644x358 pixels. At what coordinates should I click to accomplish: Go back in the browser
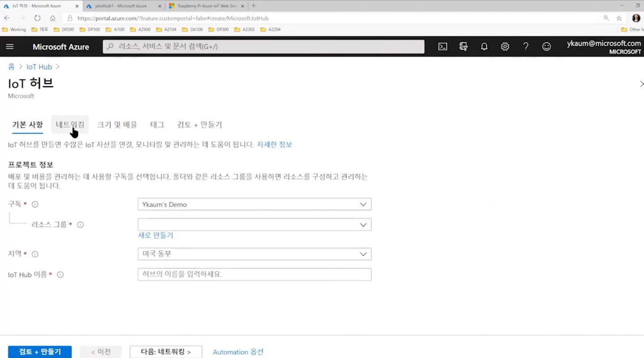(7, 18)
